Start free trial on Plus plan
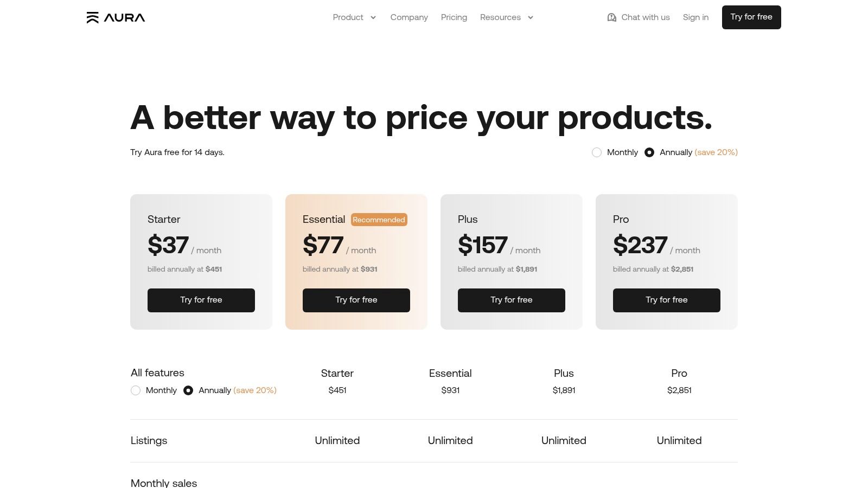 [x=512, y=300]
